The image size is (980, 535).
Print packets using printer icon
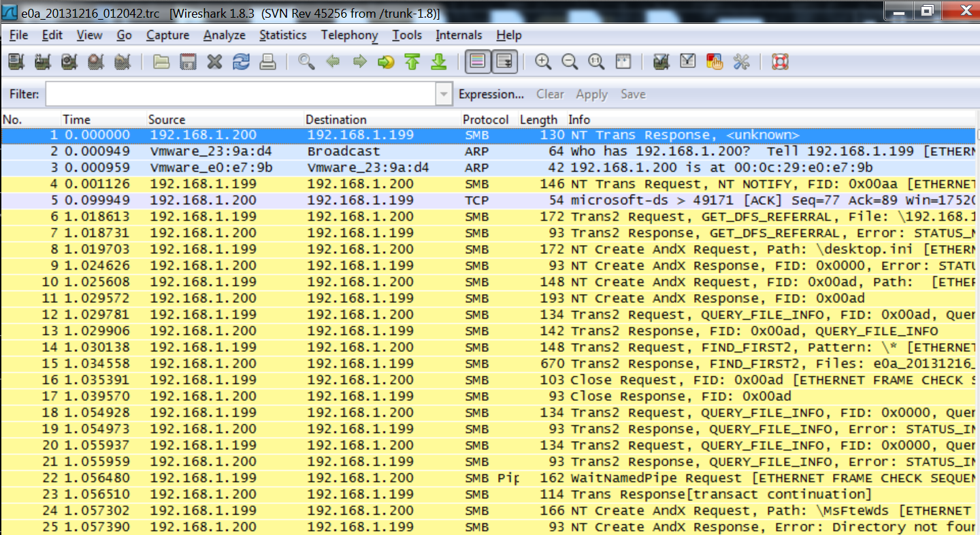pos(267,62)
